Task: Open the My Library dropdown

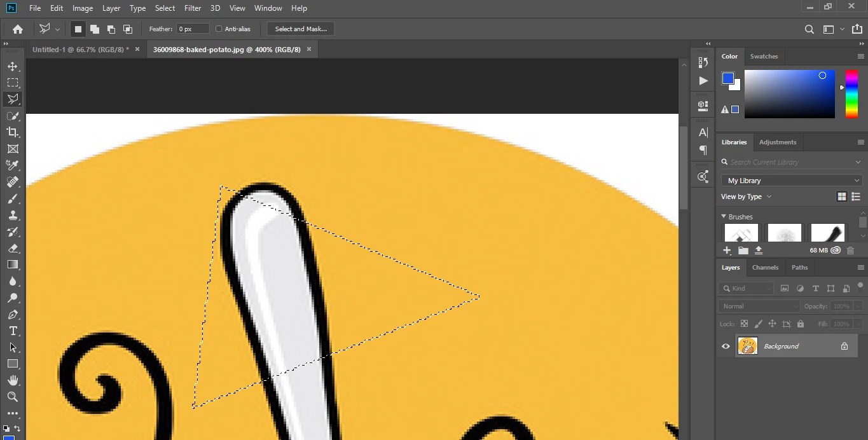Action: pos(791,181)
